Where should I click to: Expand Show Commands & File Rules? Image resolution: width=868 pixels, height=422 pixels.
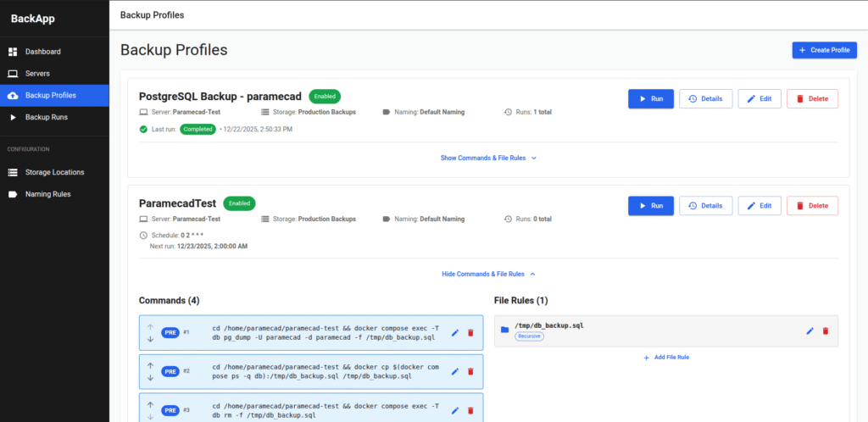click(x=488, y=158)
